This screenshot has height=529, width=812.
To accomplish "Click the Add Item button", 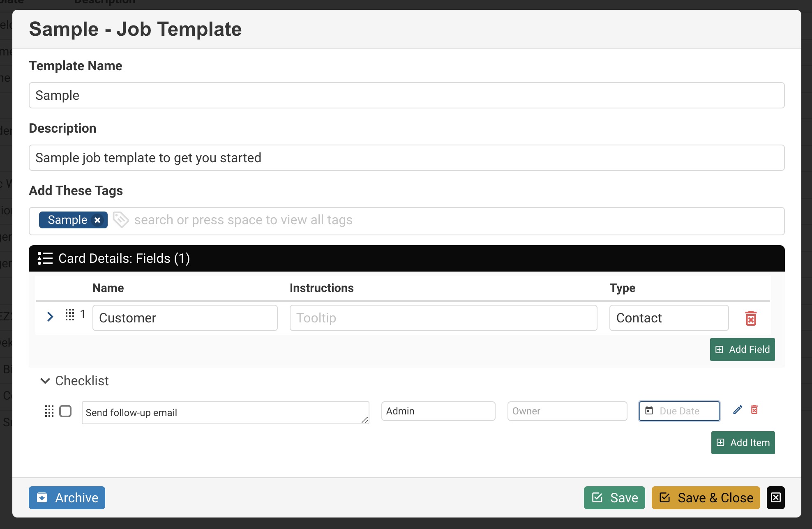I will (743, 443).
